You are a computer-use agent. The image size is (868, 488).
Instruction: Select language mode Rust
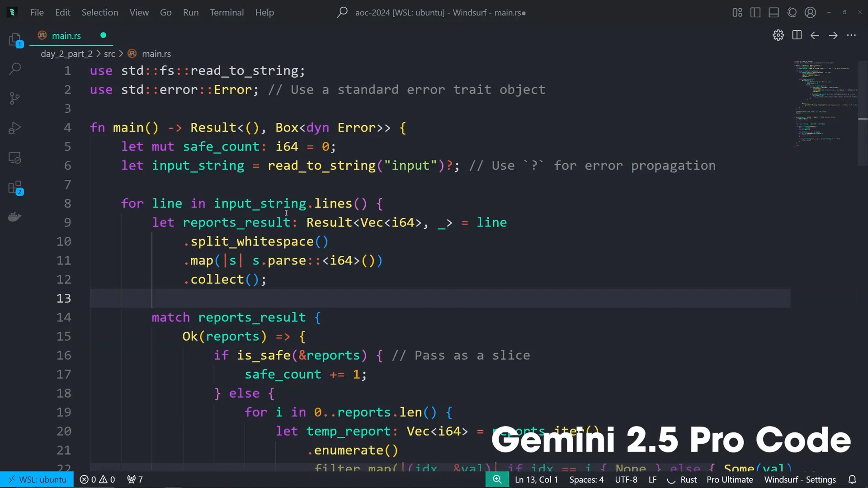click(689, 479)
